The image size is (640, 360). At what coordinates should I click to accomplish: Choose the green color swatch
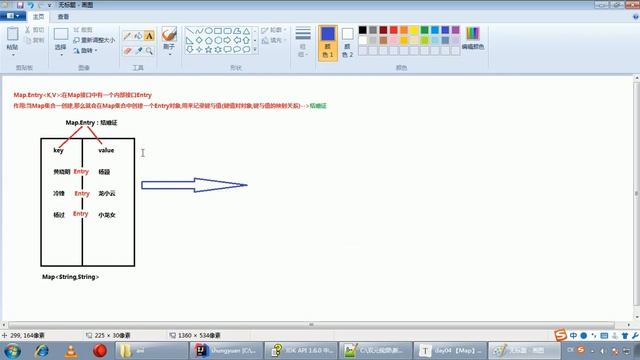(424, 30)
